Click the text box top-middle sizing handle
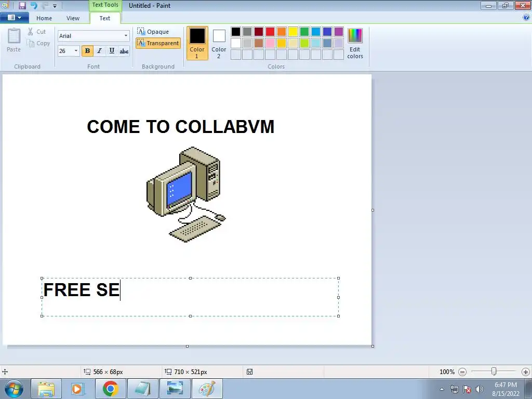 pyautogui.click(x=190, y=278)
